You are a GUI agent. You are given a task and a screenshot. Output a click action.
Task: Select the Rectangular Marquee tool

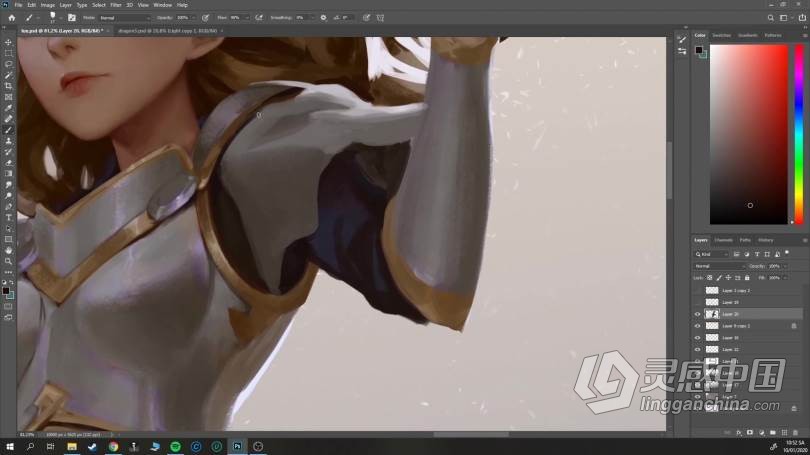pyautogui.click(x=8, y=53)
